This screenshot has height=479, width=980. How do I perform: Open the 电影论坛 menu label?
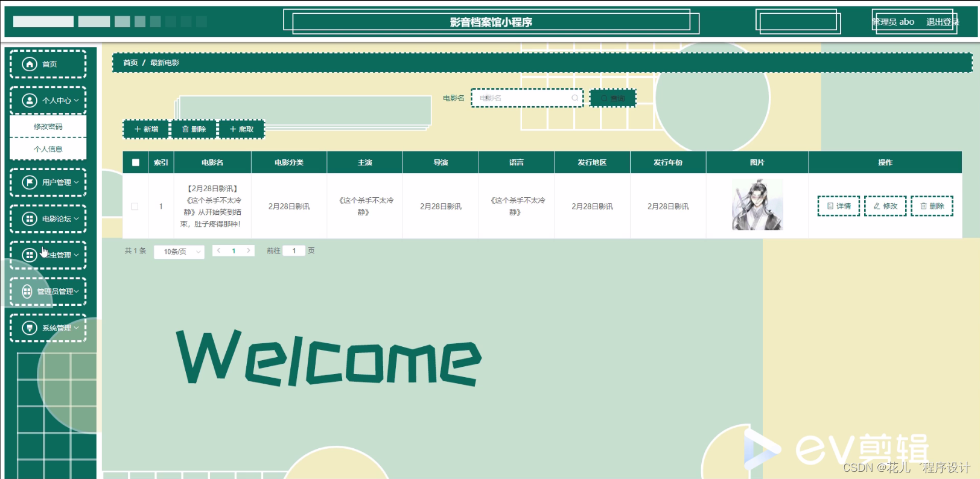point(57,219)
